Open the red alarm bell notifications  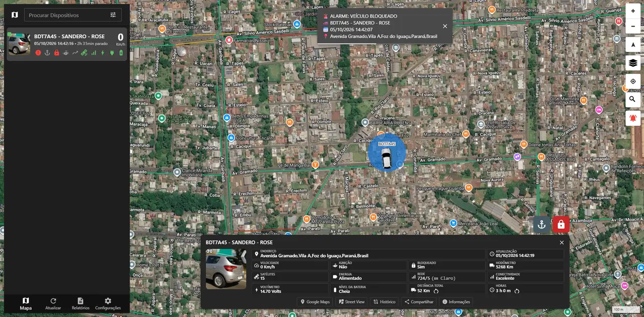click(633, 118)
